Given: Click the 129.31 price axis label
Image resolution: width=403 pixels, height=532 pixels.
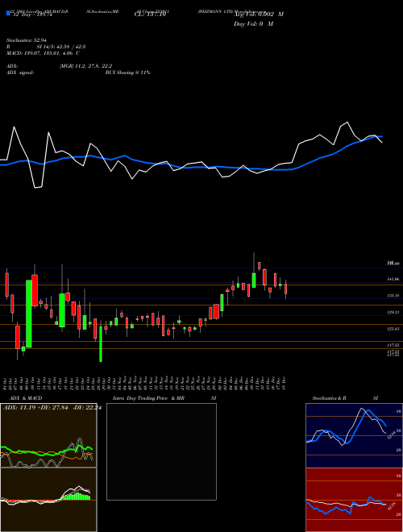Looking at the screenshot, I should pos(393,313).
